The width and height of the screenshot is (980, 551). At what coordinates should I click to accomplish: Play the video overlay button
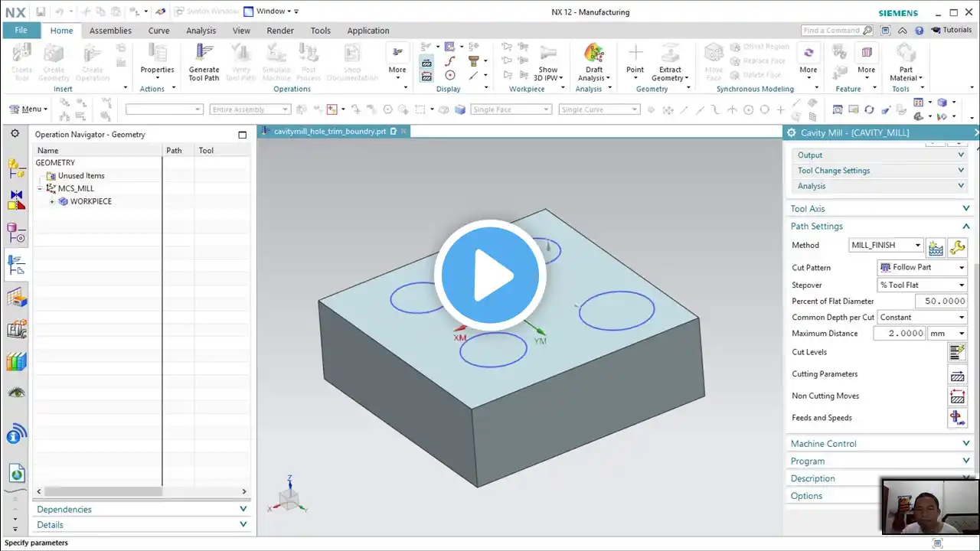coord(490,275)
